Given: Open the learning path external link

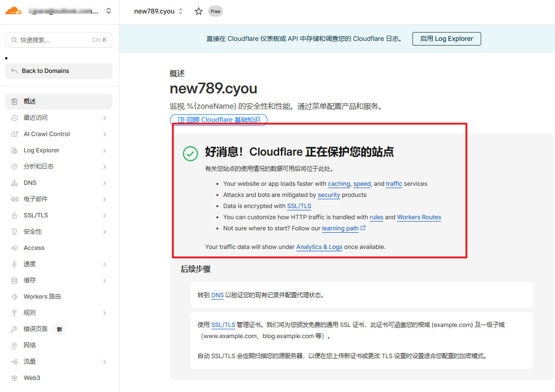Looking at the screenshot, I should click(343, 229).
